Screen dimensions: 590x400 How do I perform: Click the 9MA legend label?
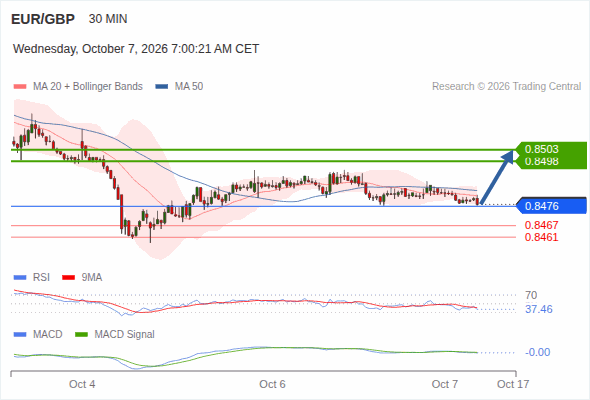92,277
